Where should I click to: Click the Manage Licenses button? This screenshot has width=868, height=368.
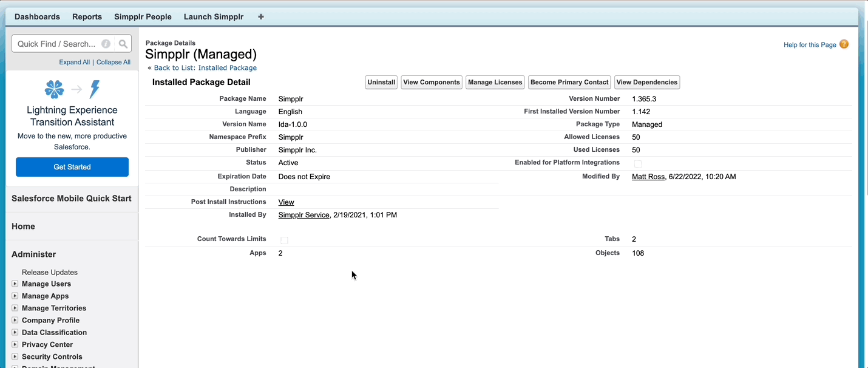(495, 83)
